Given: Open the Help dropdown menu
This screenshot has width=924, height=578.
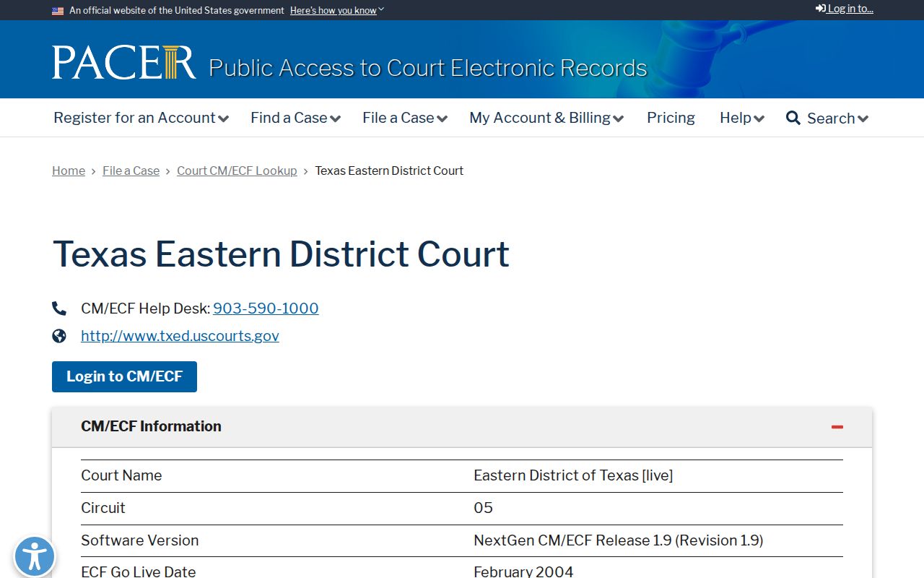Looking at the screenshot, I should click(x=742, y=118).
